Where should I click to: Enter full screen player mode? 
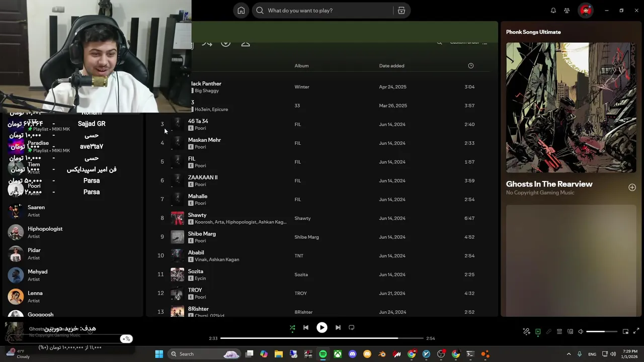click(636, 331)
